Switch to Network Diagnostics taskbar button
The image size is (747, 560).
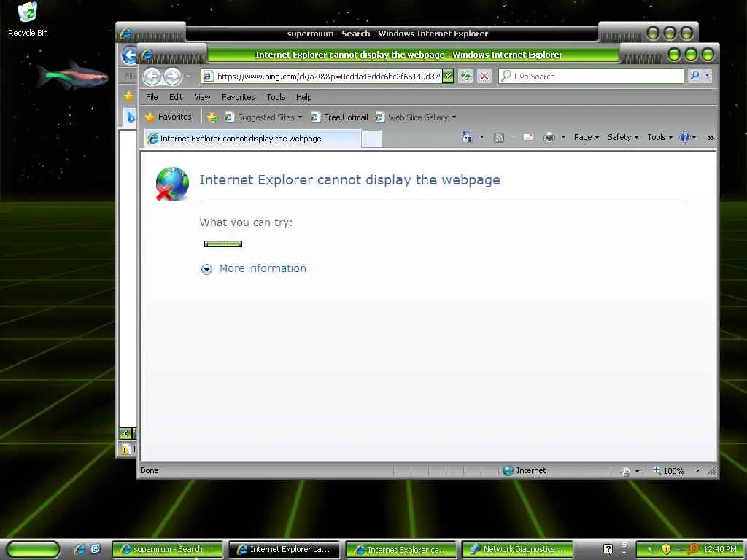click(x=518, y=550)
